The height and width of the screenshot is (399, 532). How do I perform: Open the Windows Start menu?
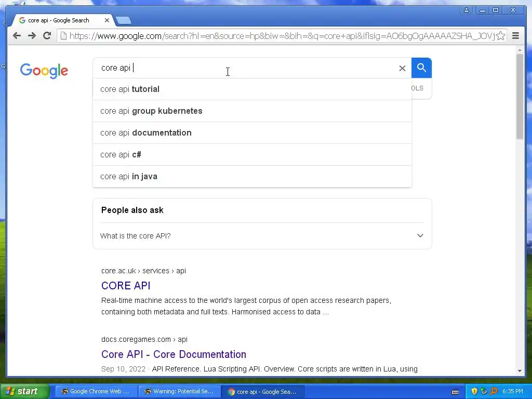point(24,391)
